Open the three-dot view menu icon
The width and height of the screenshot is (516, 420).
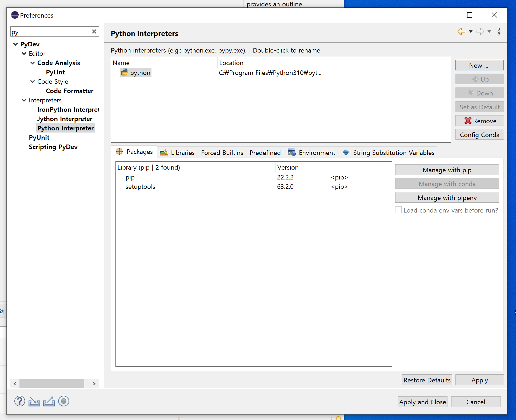(x=499, y=31)
